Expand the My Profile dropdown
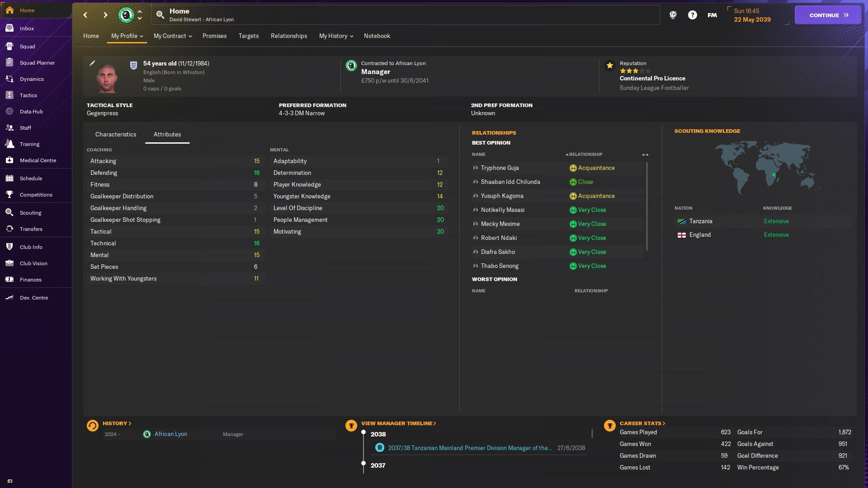The width and height of the screenshot is (868, 488). pos(127,36)
